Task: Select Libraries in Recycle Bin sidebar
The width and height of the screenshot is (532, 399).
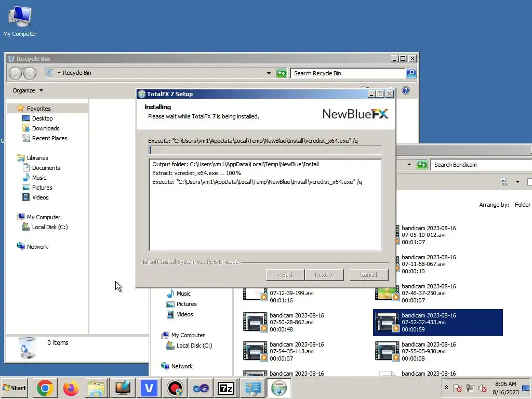Action: (37, 158)
